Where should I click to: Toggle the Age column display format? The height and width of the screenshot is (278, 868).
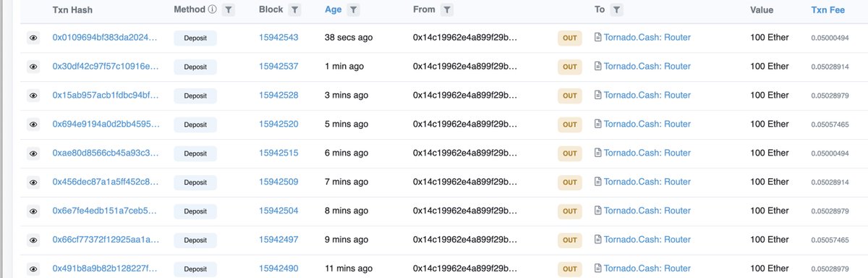[333, 10]
